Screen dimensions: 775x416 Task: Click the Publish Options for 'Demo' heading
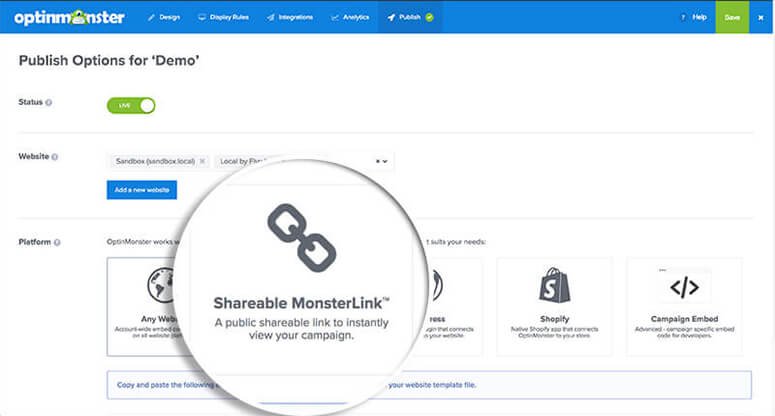(109, 60)
